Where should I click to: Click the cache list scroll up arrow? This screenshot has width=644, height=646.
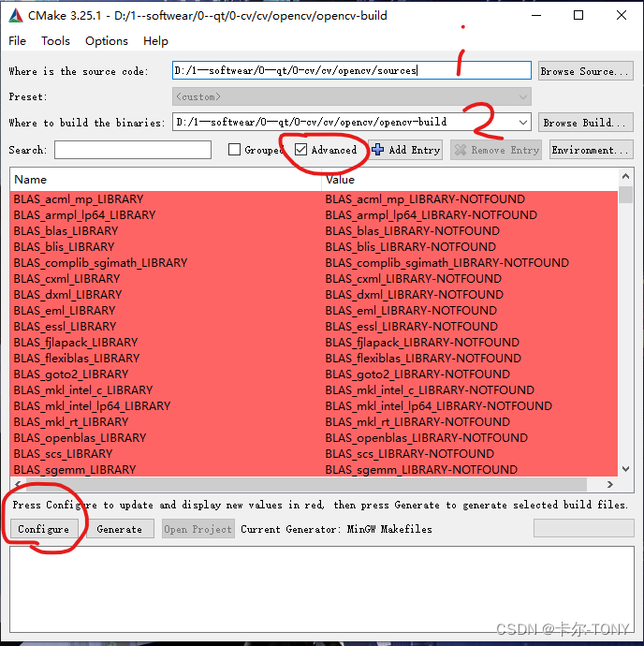(625, 177)
